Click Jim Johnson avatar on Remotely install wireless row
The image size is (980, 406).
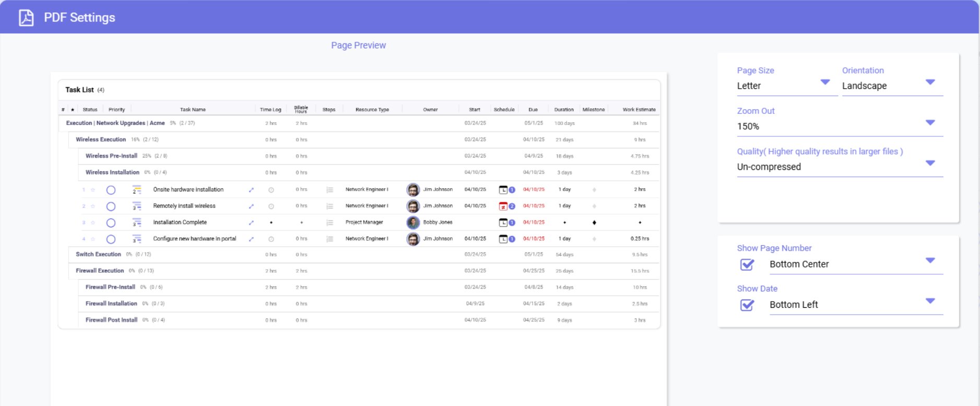[413, 206]
